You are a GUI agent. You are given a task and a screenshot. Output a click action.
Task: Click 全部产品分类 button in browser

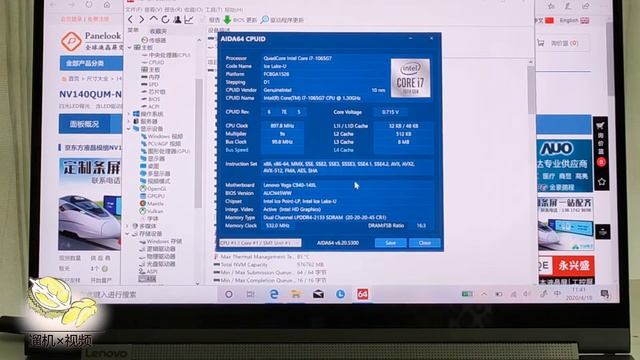(x=91, y=63)
